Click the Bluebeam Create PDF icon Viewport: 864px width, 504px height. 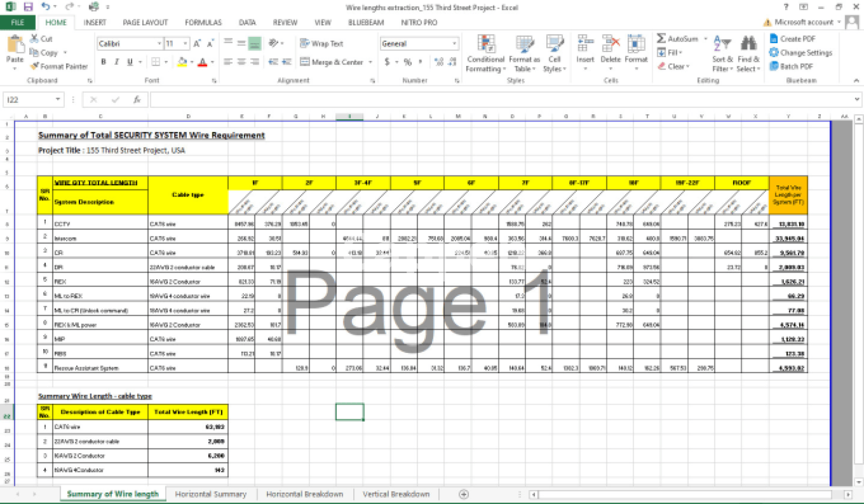tap(774, 39)
